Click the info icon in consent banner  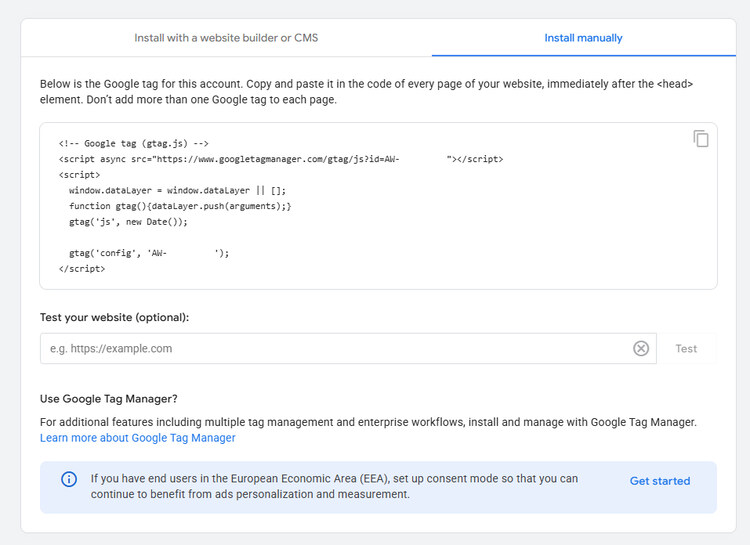pyautogui.click(x=69, y=479)
